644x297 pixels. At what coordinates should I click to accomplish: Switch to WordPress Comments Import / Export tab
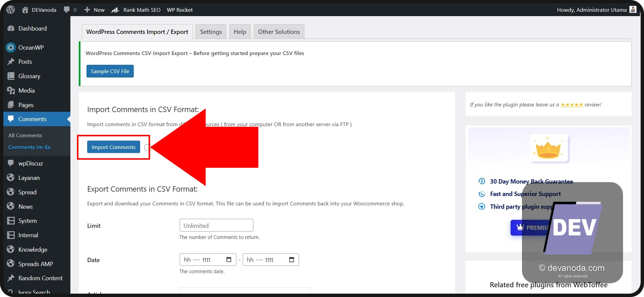click(137, 32)
